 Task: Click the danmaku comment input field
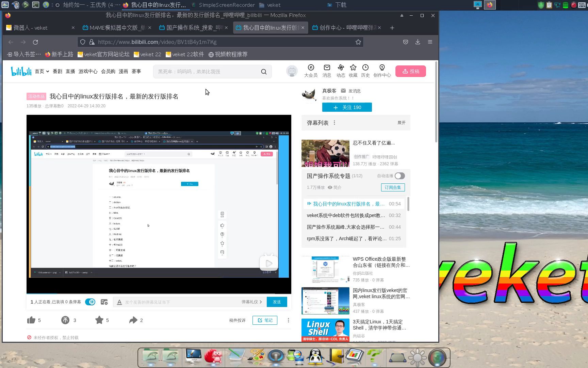[x=177, y=302]
